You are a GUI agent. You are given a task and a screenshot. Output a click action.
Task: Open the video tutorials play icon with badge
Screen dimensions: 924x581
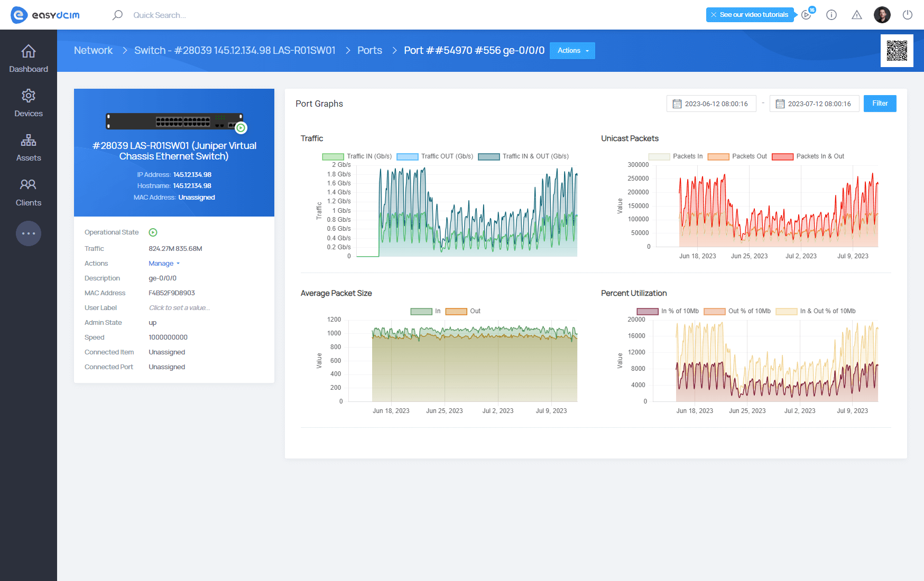pyautogui.click(x=807, y=15)
